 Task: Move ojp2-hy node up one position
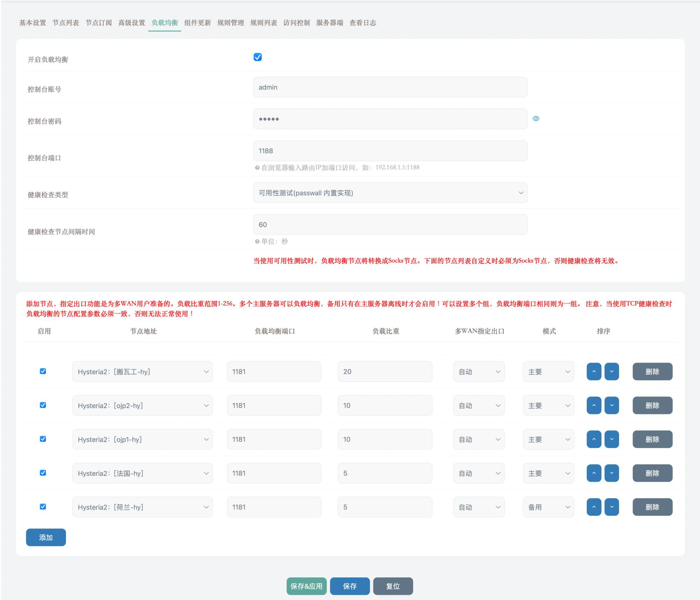[x=594, y=405]
